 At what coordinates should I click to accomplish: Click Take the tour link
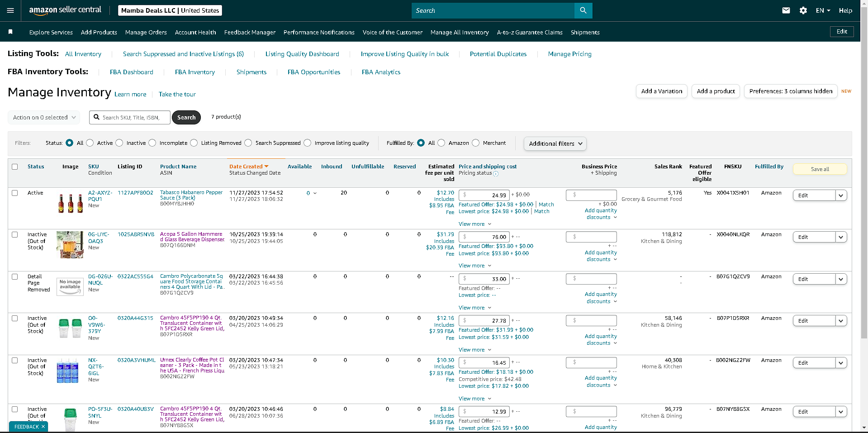177,94
